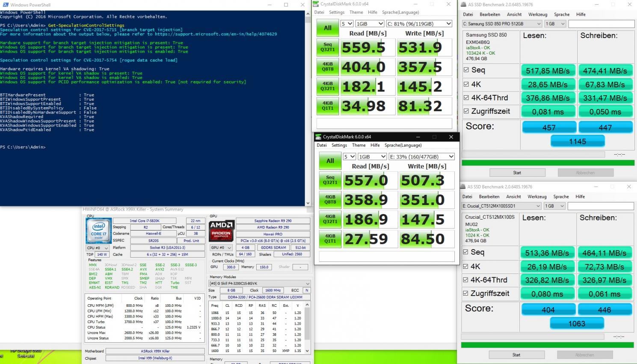Open the 1GiB size dropdown for the C: drive test
637x364 pixels.
point(369,23)
